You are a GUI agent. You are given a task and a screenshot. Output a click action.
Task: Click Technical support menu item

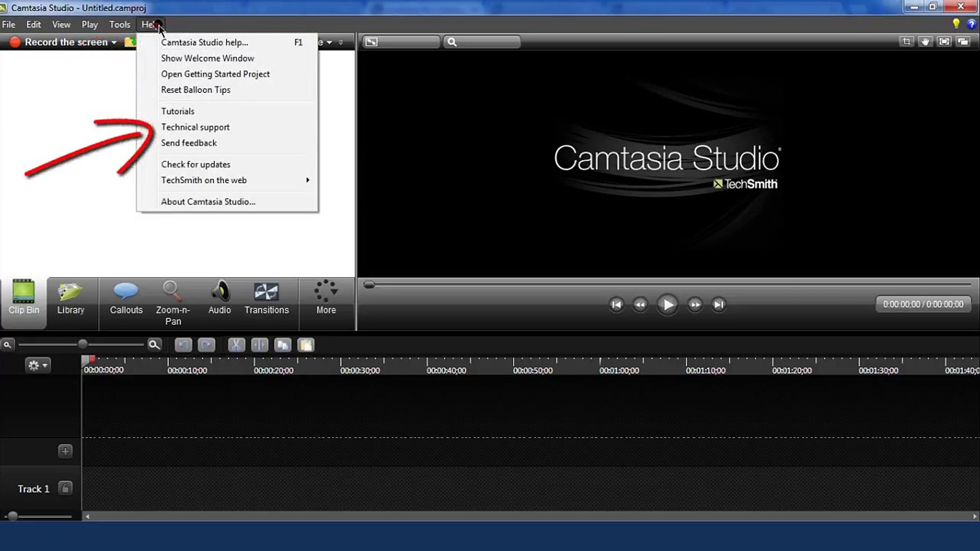tap(195, 127)
